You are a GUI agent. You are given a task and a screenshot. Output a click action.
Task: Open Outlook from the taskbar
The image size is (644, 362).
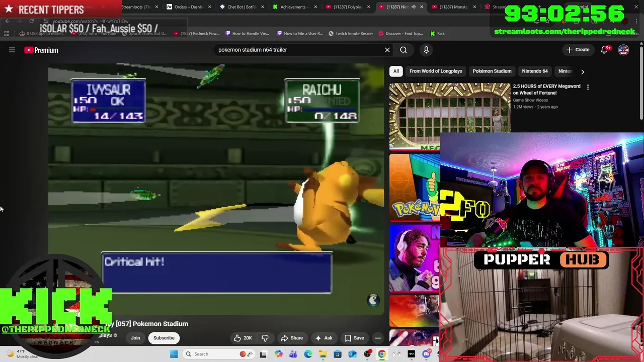(x=352, y=354)
